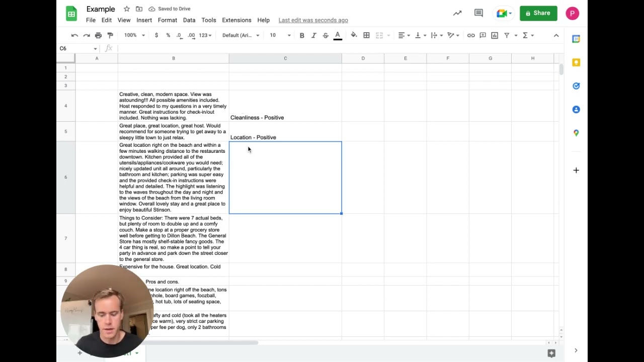Open the font family dropdown
644x362 pixels.
[241, 35]
